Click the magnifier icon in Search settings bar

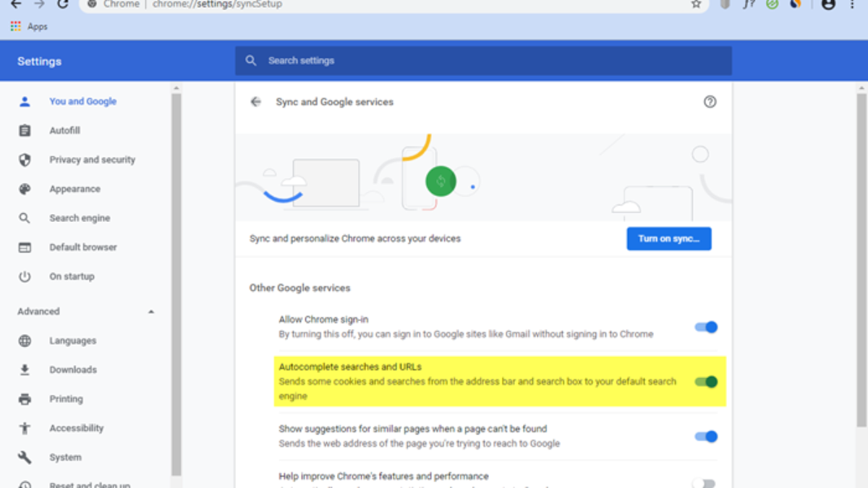(x=251, y=61)
